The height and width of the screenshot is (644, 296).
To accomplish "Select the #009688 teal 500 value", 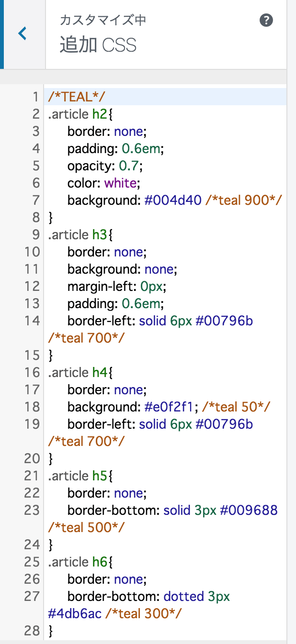I will (x=249, y=511).
